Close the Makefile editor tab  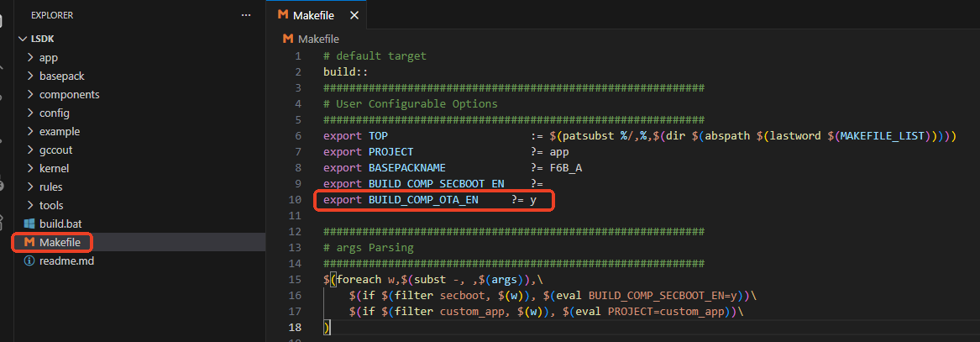[354, 16]
